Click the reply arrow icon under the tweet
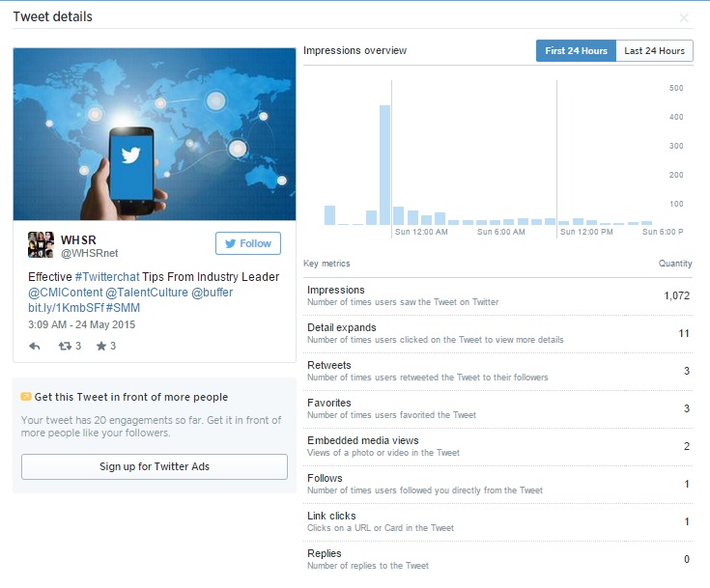 pos(35,347)
